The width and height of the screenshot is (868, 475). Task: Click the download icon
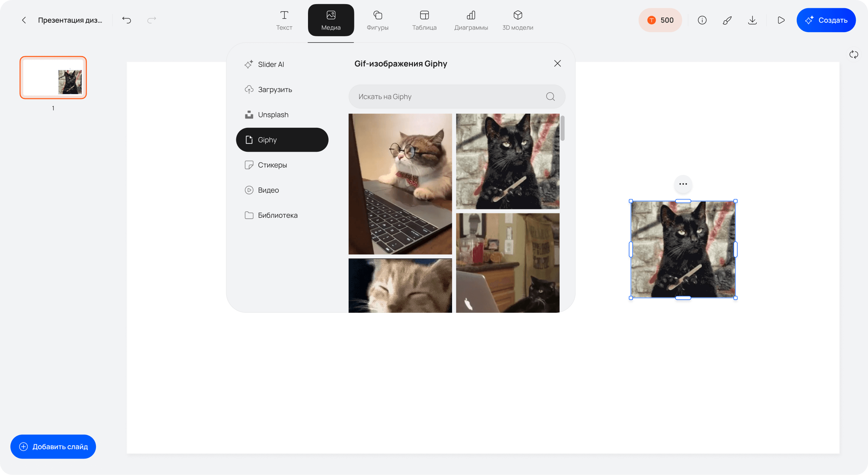(x=752, y=20)
